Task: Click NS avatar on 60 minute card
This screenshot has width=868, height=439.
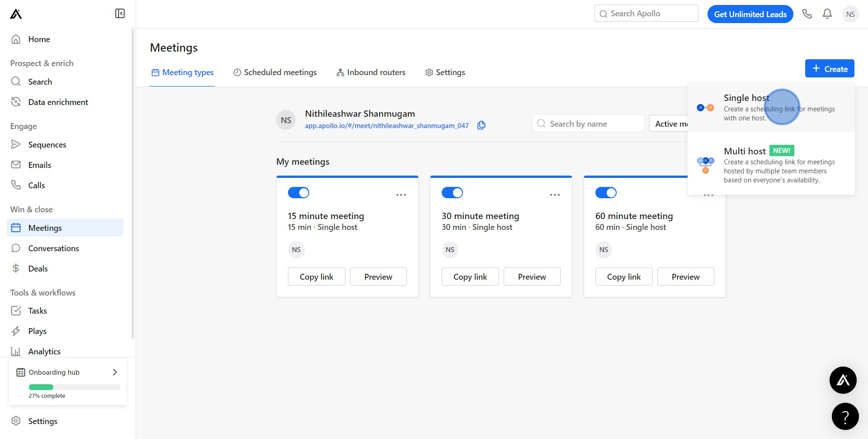Action: coord(604,250)
